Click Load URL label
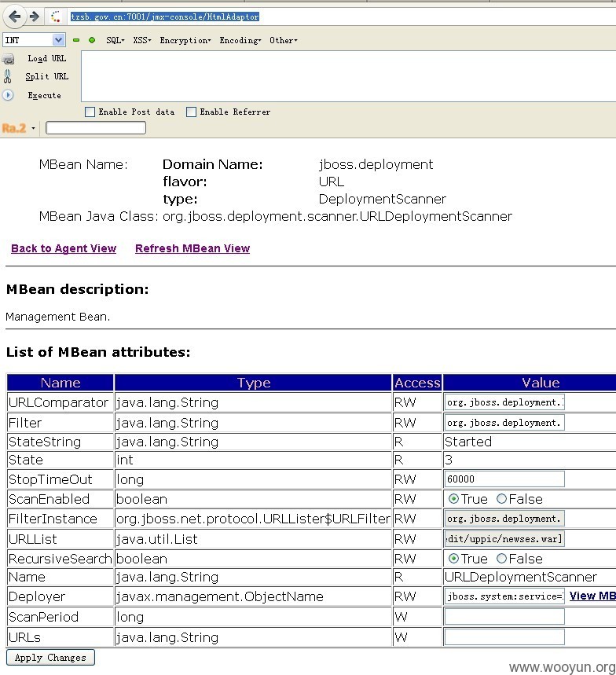616x675 pixels. (47, 59)
